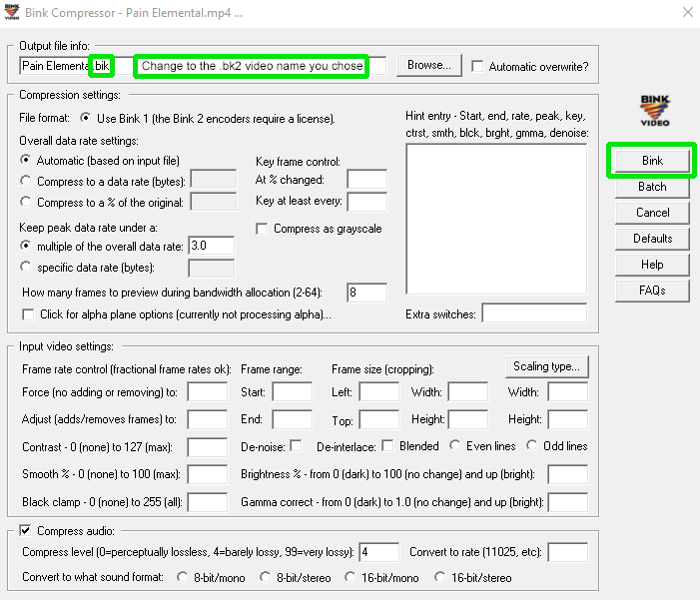Restore settings with the Defaults button

tap(652, 239)
